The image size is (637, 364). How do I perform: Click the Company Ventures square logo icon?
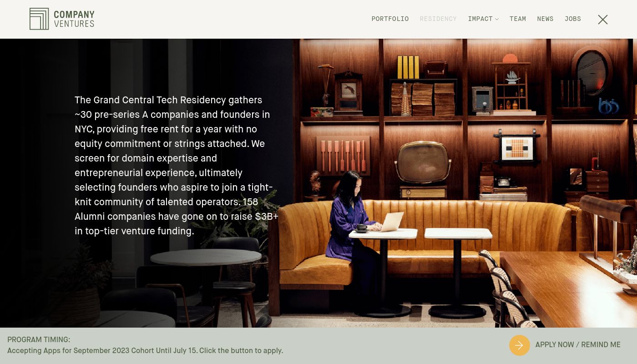(39, 19)
